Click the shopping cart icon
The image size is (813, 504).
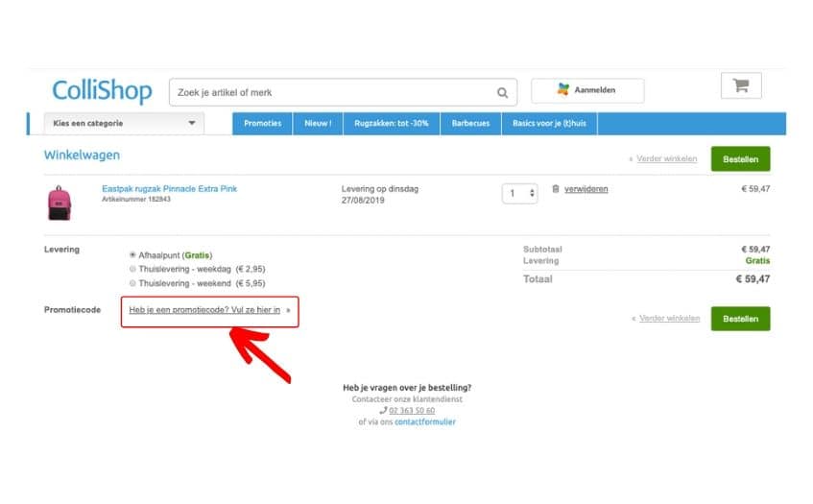click(740, 85)
